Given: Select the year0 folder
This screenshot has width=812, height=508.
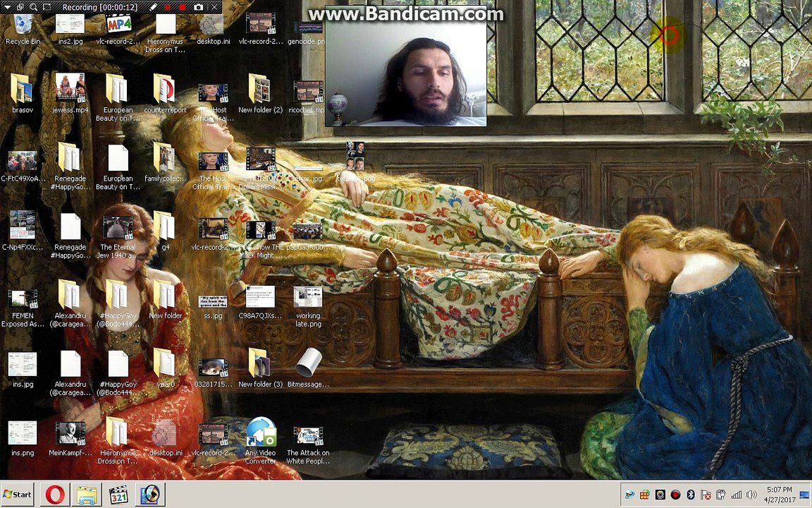Looking at the screenshot, I should tap(165, 368).
